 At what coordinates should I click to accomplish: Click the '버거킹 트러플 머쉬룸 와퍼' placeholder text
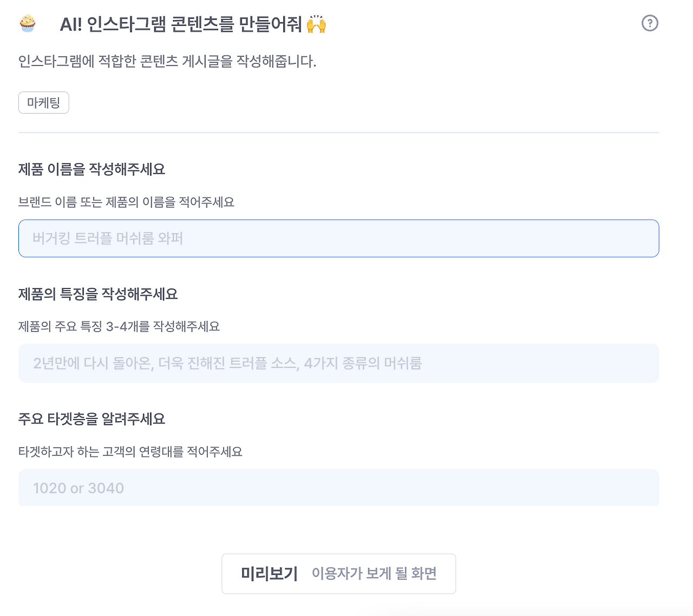coord(108,239)
